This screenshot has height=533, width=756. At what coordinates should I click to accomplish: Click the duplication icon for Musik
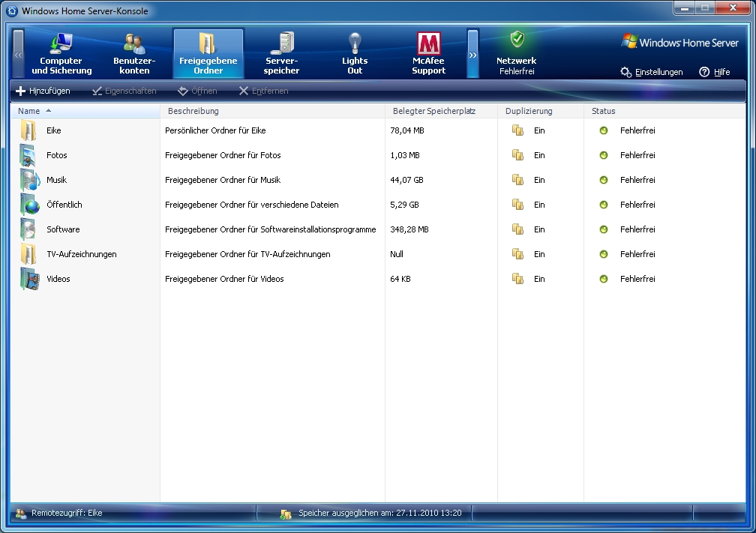[517, 180]
